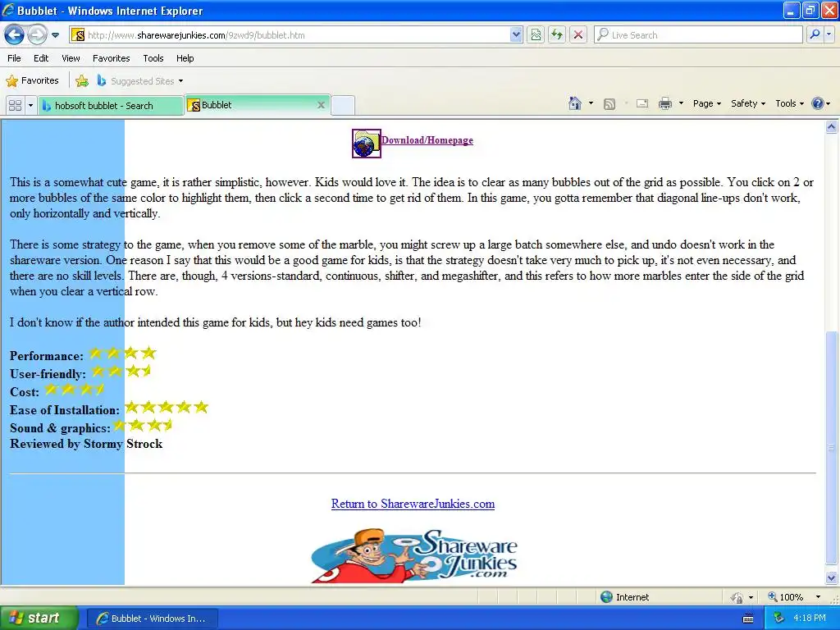The image size is (840, 630).
Task: Click the system tray safely-remove icon
Action: tap(778, 619)
